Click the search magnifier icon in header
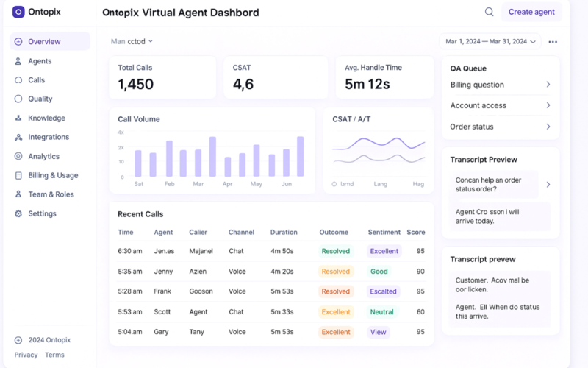Viewport: 588px width, 368px height. [x=489, y=12]
